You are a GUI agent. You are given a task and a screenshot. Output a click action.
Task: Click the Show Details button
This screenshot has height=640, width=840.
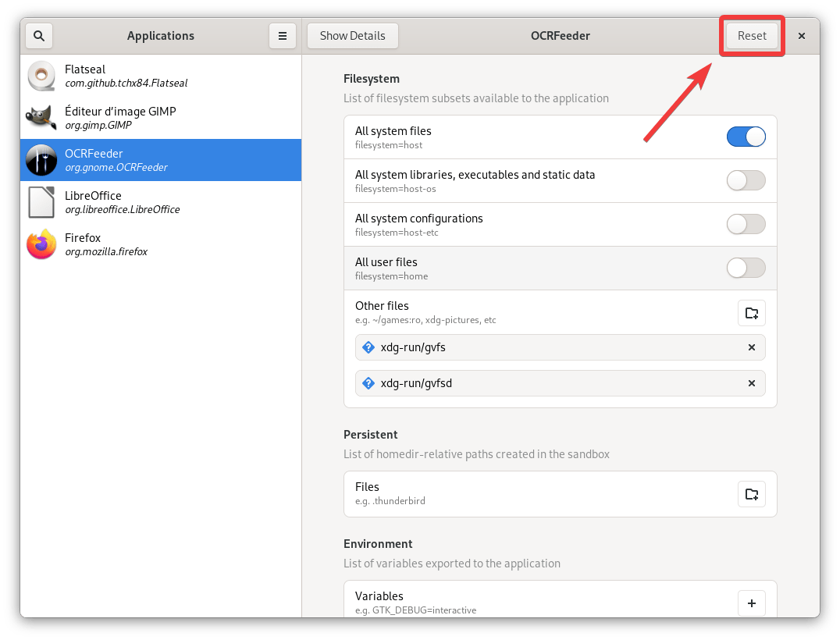(352, 36)
